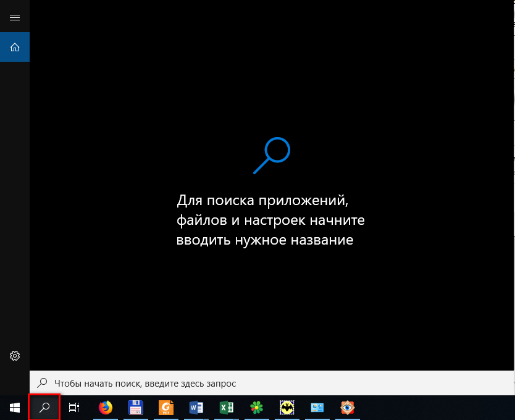
Task: Switch to Microsoft Excel on the taskbar
Action: 226,408
